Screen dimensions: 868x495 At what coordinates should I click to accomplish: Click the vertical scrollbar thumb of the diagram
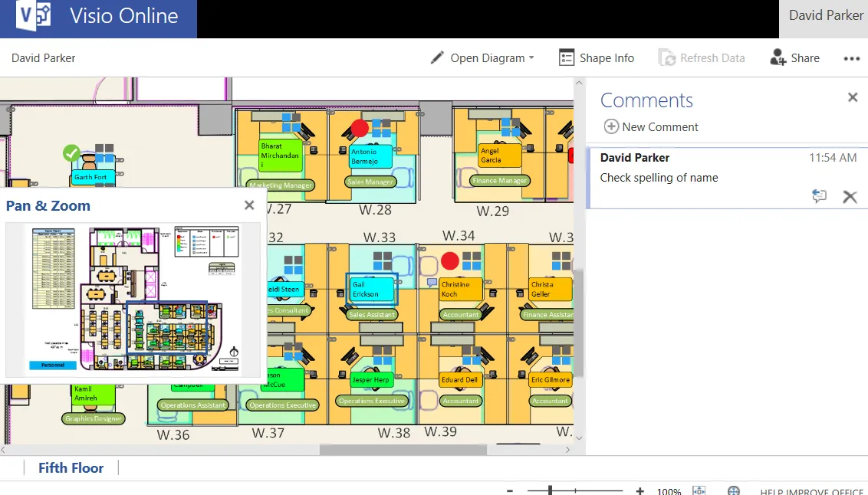(579, 323)
